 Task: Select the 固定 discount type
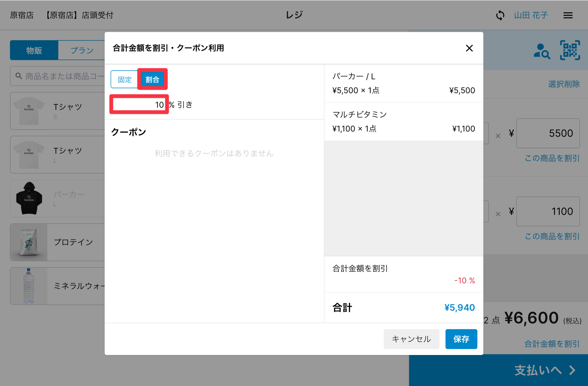125,79
